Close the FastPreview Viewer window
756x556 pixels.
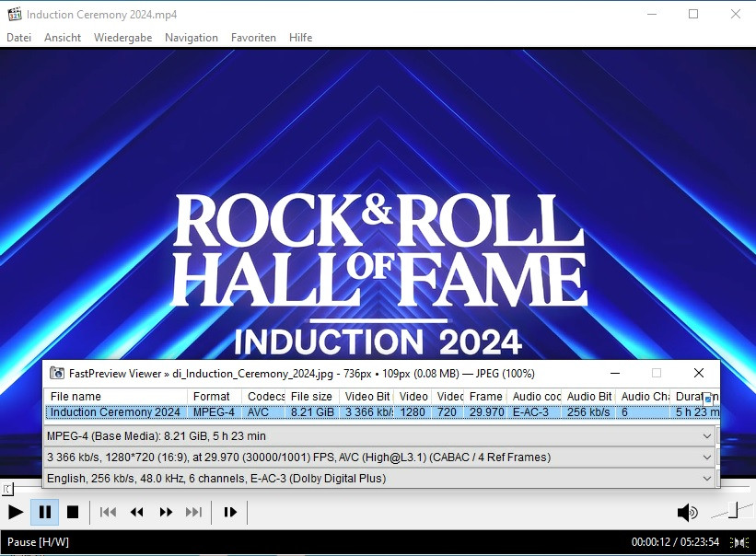click(699, 373)
